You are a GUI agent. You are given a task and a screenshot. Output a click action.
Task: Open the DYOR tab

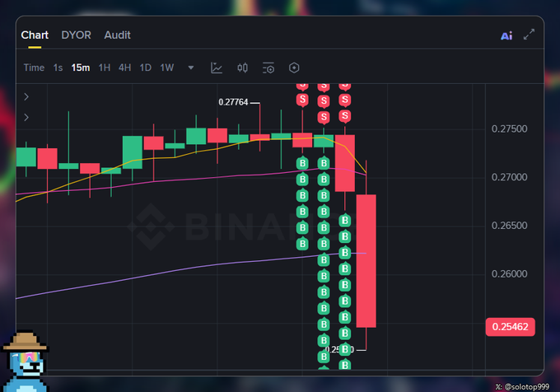76,35
